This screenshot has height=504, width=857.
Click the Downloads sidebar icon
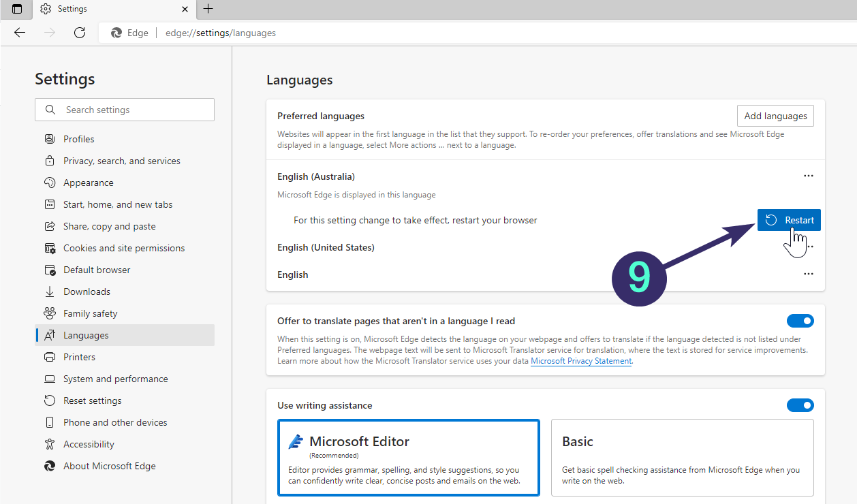[50, 292]
